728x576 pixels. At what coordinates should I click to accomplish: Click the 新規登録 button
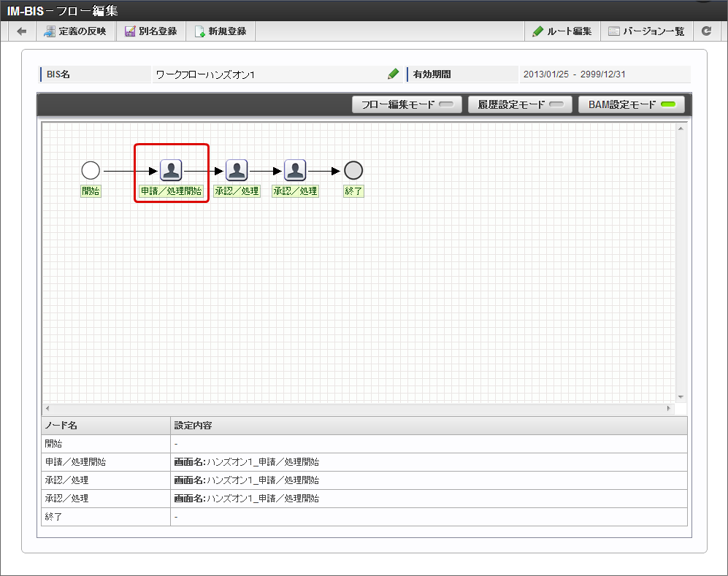click(x=221, y=31)
